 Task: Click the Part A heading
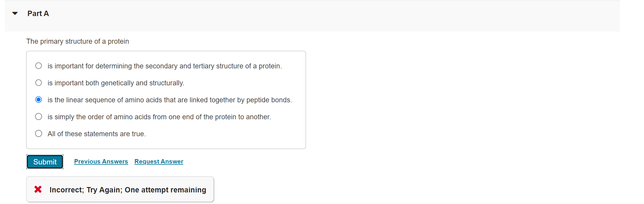point(38,13)
